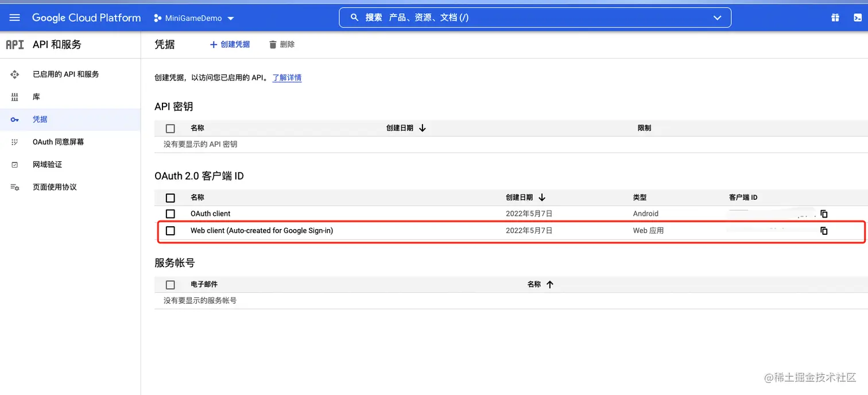The width and height of the screenshot is (868, 395).
Task: Toggle the 创建日期 sort arrow
Action: click(x=542, y=197)
